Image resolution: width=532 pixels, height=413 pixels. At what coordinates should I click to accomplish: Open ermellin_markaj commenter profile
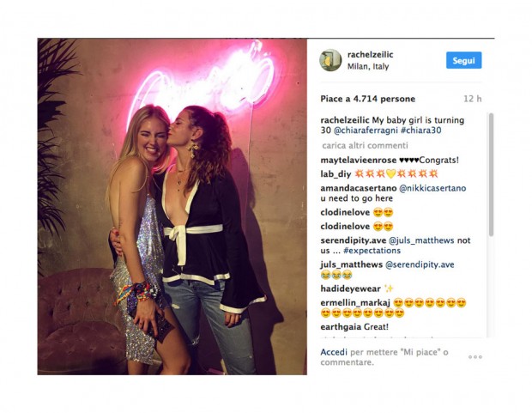(x=355, y=302)
